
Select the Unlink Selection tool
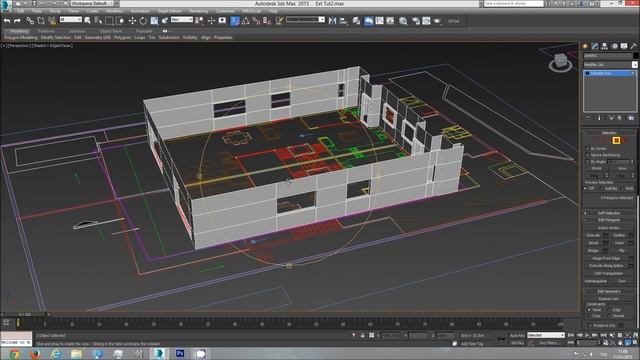(41, 20)
